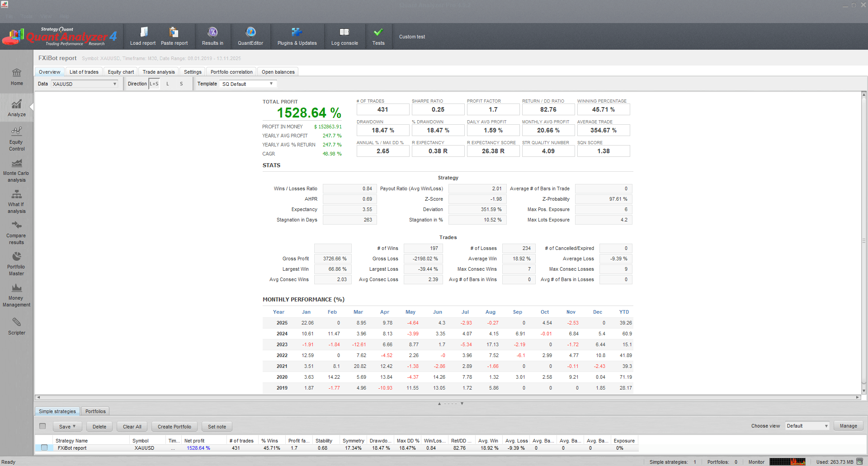Tick the FXiBot report row checkbox
This screenshot has width=868, height=466.
pyautogui.click(x=44, y=447)
